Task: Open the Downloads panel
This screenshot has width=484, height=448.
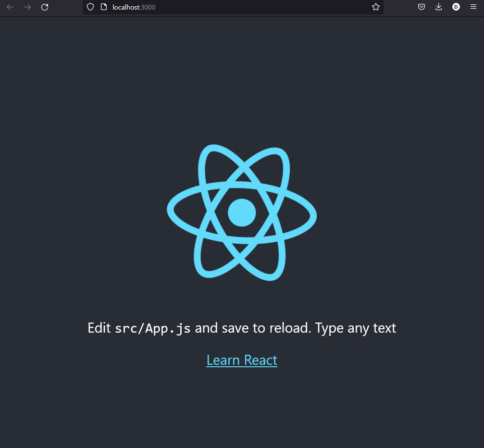Action: [x=439, y=7]
